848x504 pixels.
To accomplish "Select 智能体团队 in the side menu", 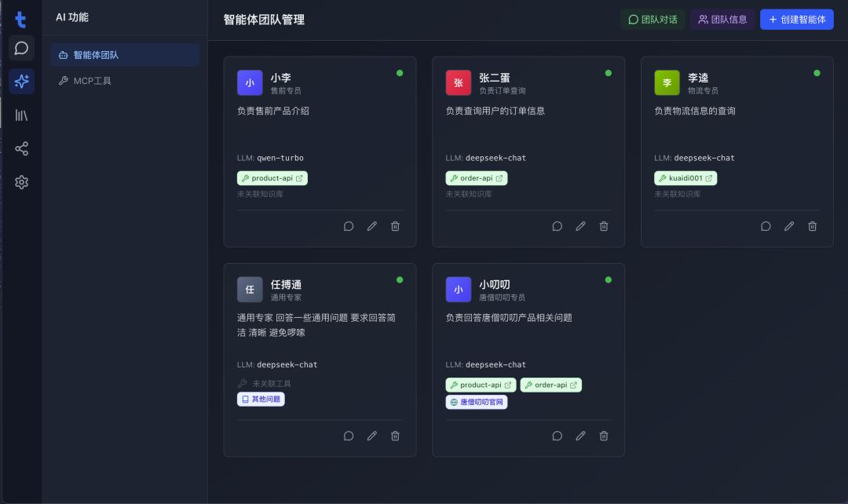I will click(x=125, y=55).
